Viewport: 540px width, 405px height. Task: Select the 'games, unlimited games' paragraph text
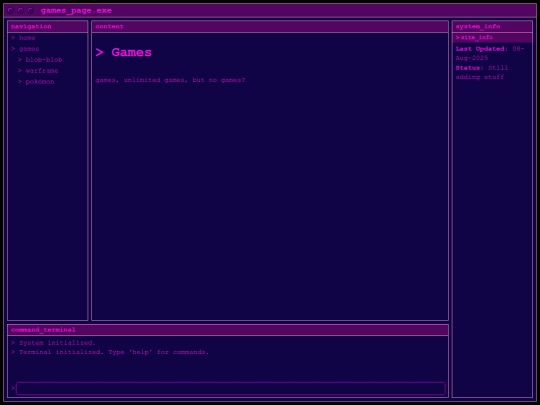(170, 80)
